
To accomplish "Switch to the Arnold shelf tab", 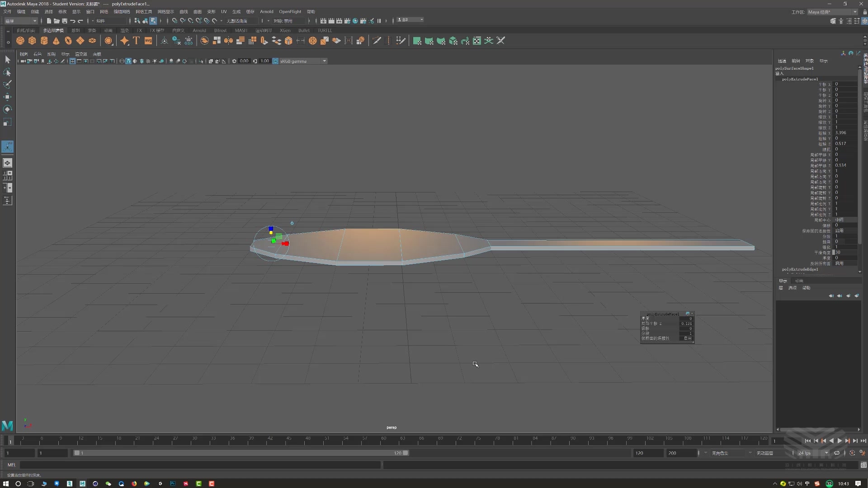I will pyautogui.click(x=199, y=30).
